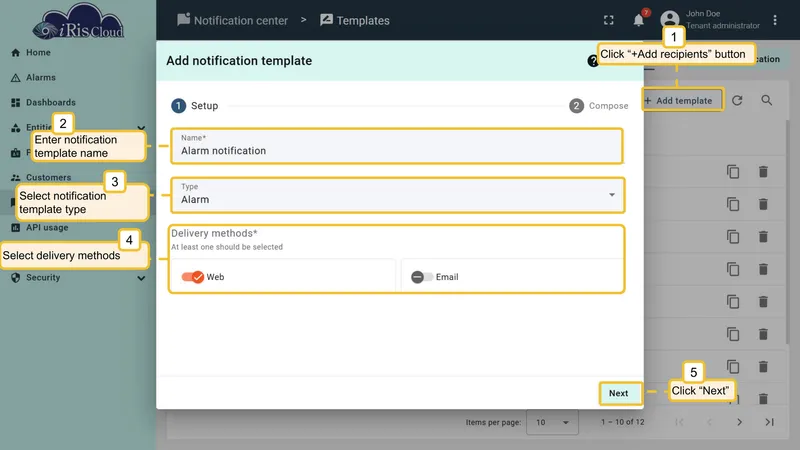Open the notifications bell icon
Image resolution: width=800 pixels, height=450 pixels.
[638, 20]
